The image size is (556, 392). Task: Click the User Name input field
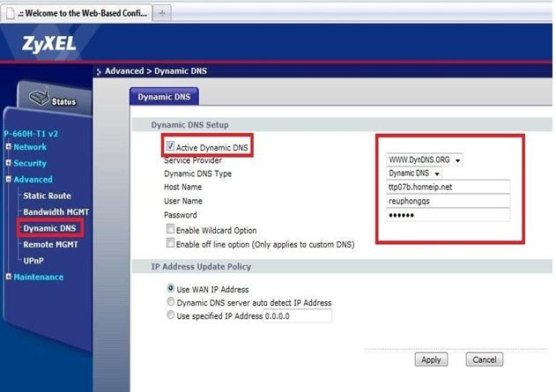(x=449, y=201)
